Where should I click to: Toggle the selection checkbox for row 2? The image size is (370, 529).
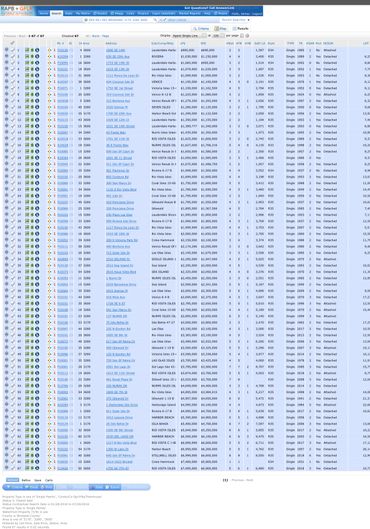13,56
